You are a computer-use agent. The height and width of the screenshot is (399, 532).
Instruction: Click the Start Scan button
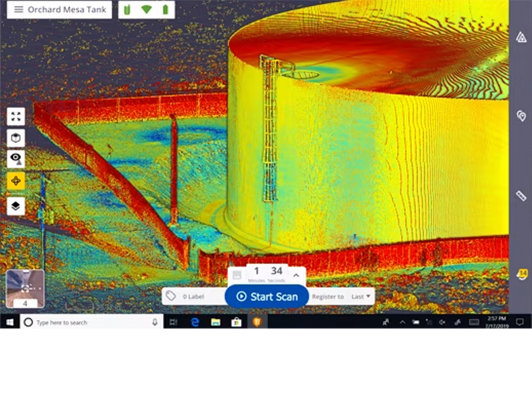coord(267,297)
